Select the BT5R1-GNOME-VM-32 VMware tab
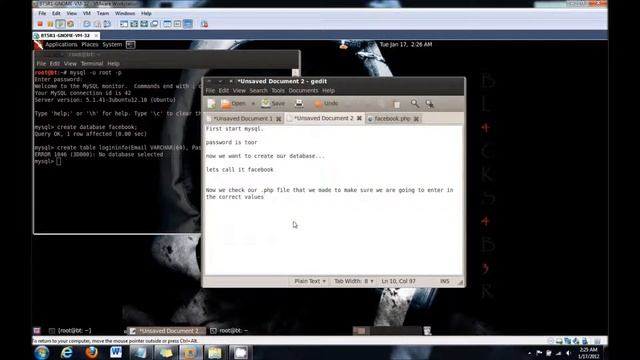 tap(65, 36)
